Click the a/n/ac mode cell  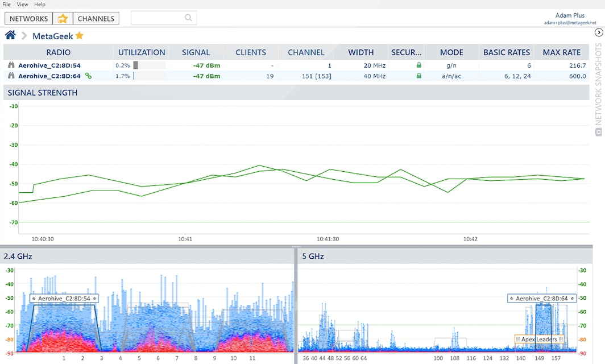pyautogui.click(x=451, y=76)
